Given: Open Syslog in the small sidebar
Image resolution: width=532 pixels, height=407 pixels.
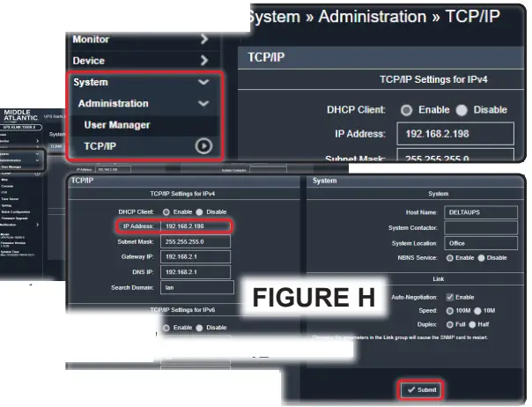Looking at the screenshot, I should pos(6,206).
